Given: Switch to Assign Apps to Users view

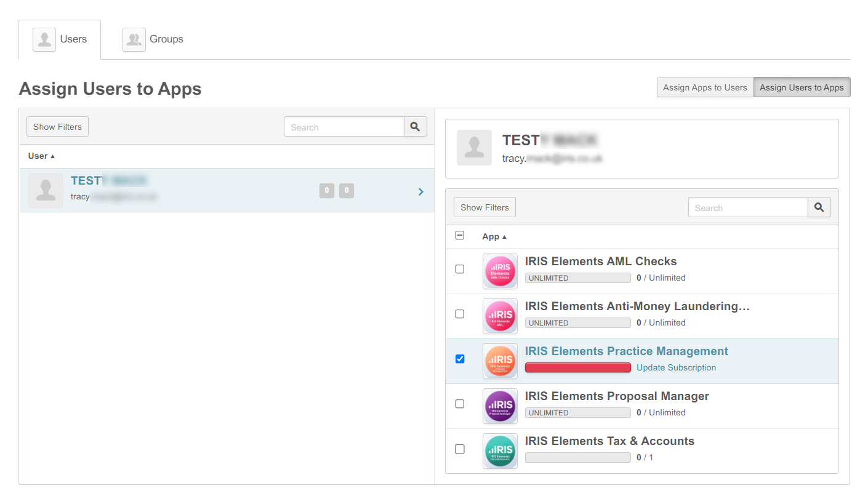Looking at the screenshot, I should [705, 87].
